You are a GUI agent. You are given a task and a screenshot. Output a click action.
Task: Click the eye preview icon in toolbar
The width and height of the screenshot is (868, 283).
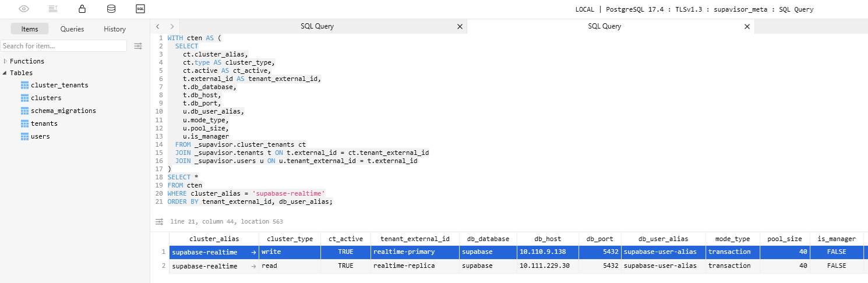[x=24, y=9]
